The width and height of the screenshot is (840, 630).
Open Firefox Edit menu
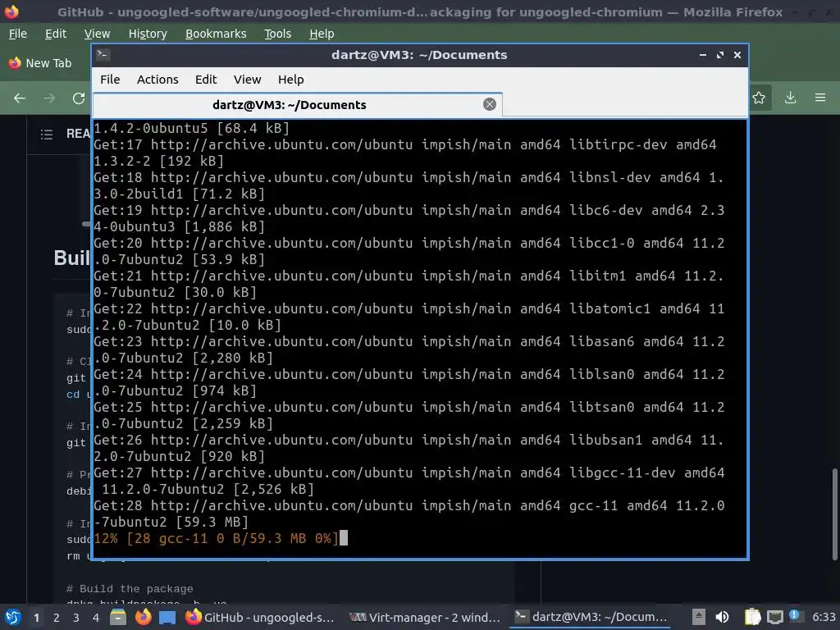(56, 34)
